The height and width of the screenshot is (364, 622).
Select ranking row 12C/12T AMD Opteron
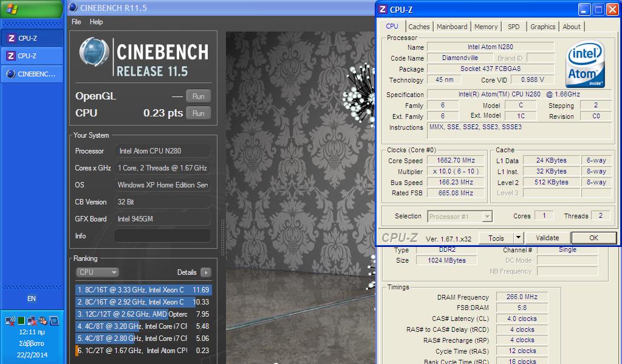coord(143,314)
